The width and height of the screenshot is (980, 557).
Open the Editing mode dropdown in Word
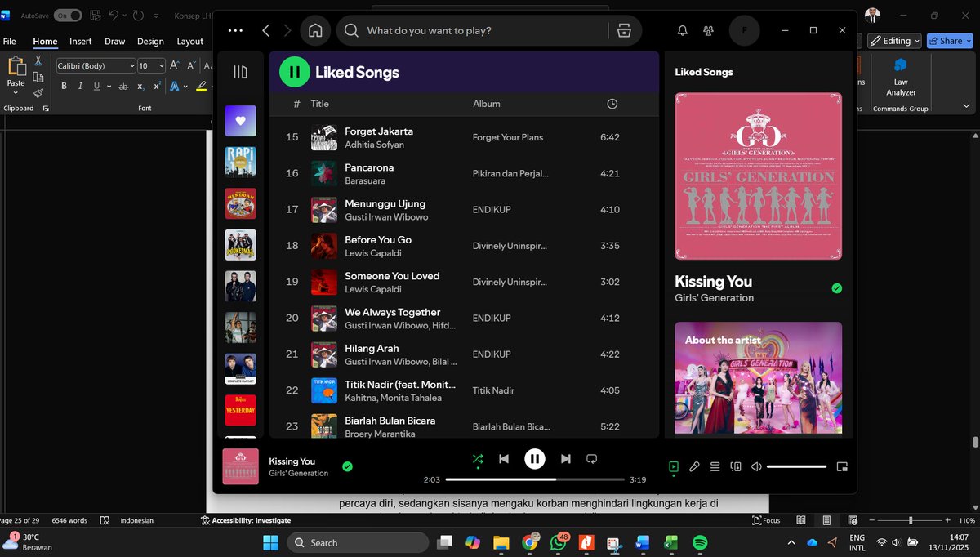pos(894,41)
